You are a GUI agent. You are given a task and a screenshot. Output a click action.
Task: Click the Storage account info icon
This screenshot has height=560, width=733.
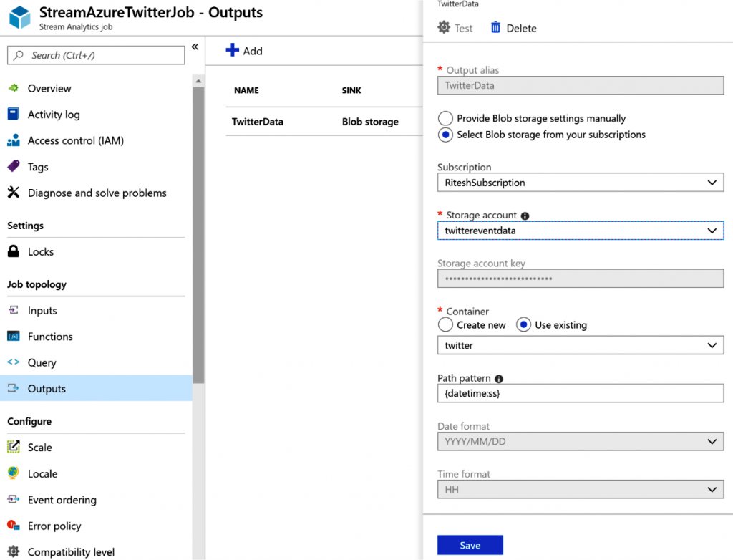tap(525, 216)
